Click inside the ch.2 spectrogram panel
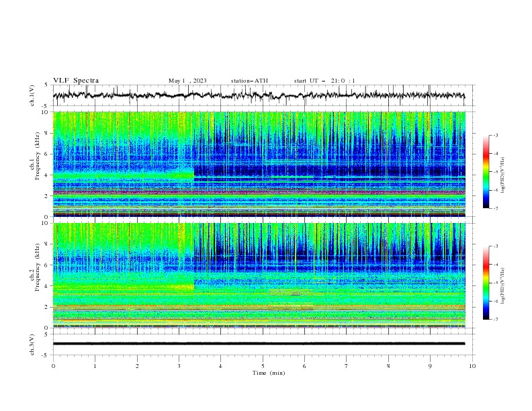Screen dimensions: 532x411 point(259,275)
